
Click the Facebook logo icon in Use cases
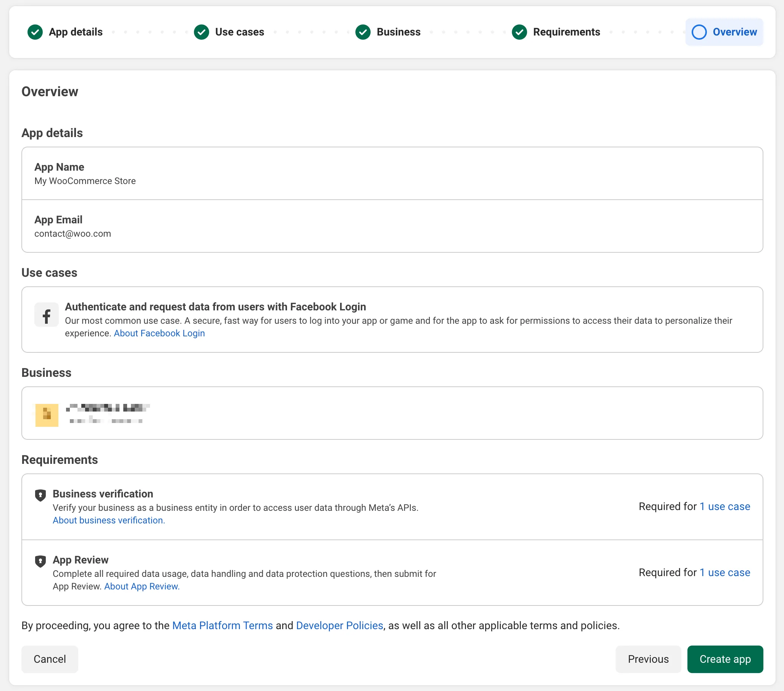47,315
